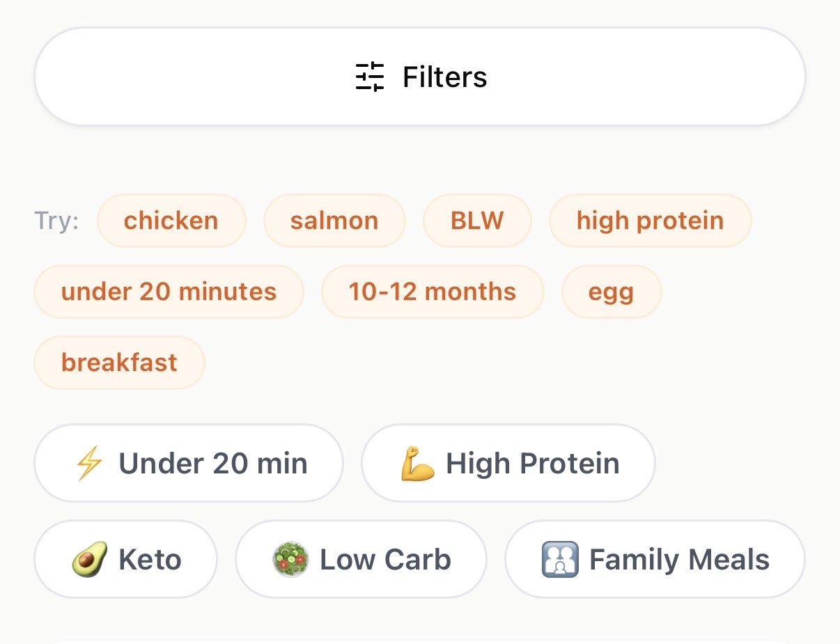The image size is (840, 644).
Task: Try the chicken search suggestion
Action: coord(171,221)
